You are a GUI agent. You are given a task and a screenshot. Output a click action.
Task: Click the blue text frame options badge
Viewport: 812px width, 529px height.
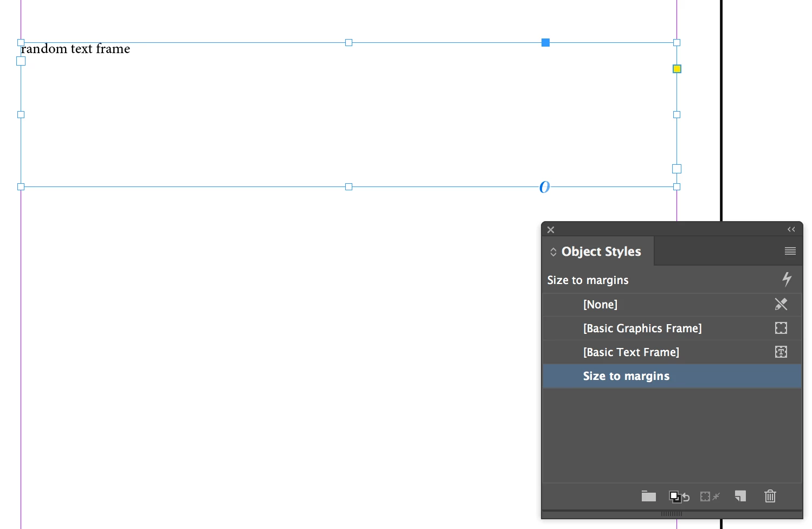545,187
